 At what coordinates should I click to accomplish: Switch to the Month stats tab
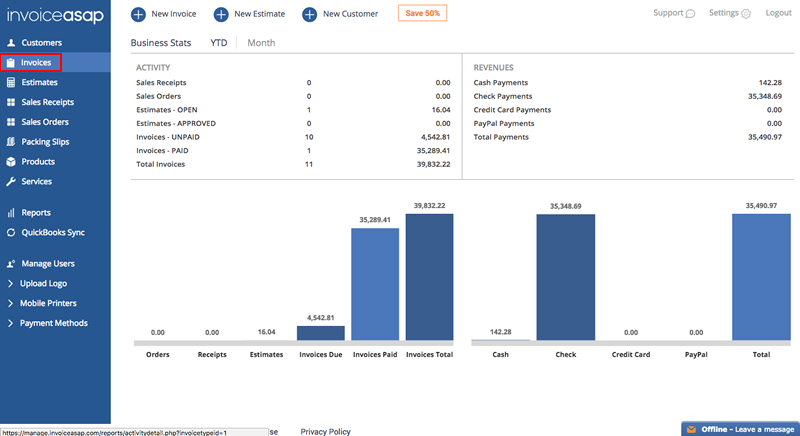tap(261, 43)
